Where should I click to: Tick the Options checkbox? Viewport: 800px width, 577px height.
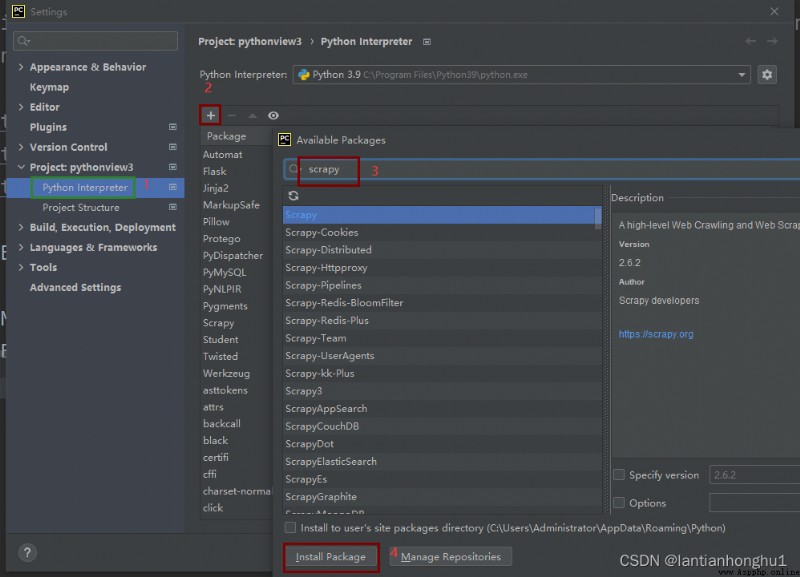point(619,503)
